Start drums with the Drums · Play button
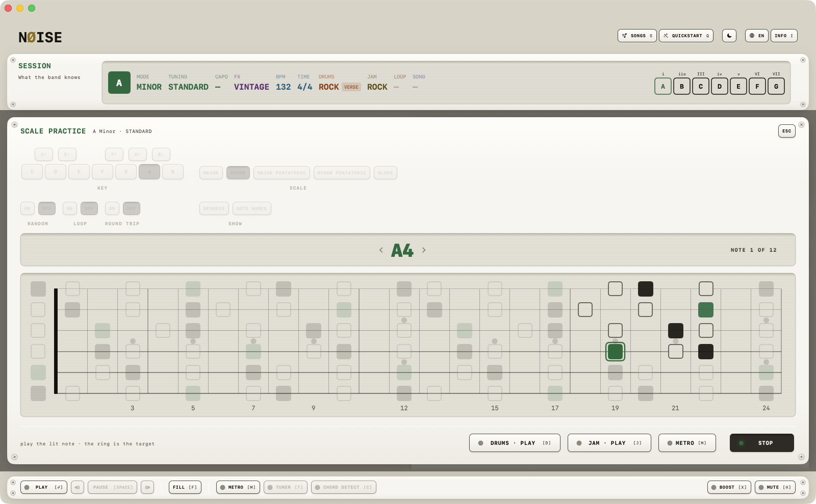816x504 pixels. click(515, 443)
